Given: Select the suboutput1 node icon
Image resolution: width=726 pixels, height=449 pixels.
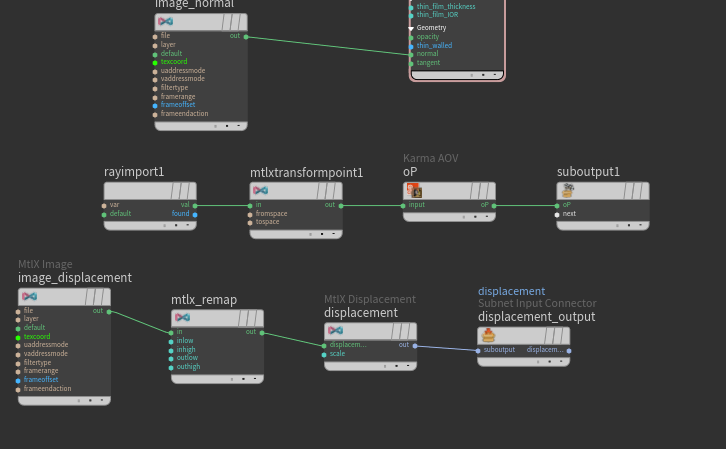Looking at the screenshot, I should point(568,190).
